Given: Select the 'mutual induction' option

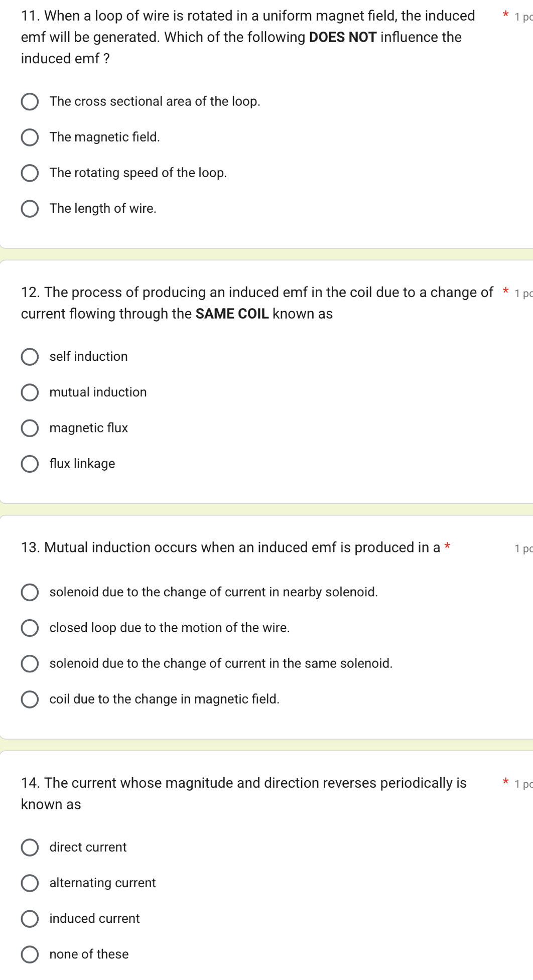Looking at the screenshot, I should click(x=30, y=392).
